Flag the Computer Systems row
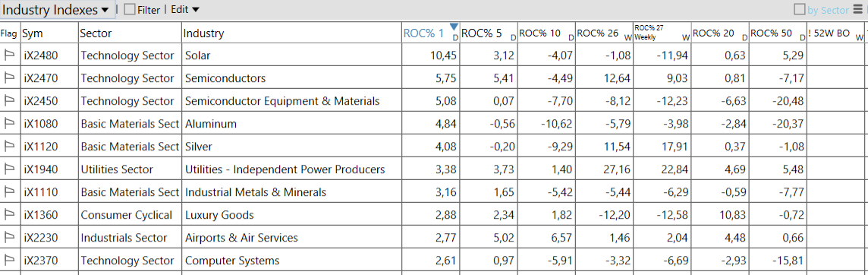 [9, 260]
